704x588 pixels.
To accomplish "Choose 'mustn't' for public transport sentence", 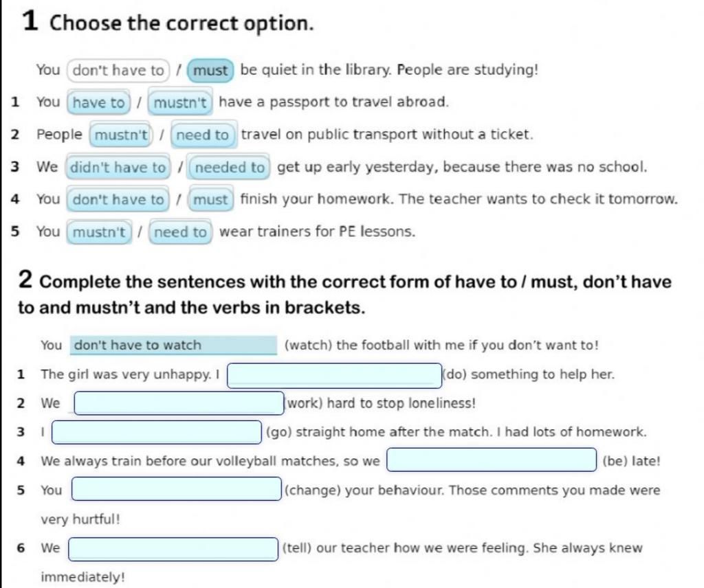I will point(121,135).
